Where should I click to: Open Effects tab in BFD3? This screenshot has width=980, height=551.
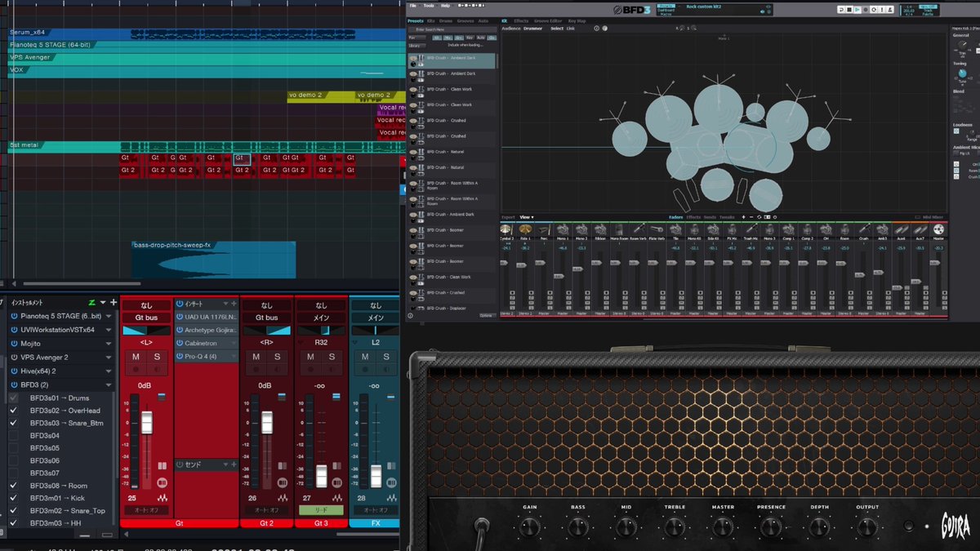pos(521,20)
